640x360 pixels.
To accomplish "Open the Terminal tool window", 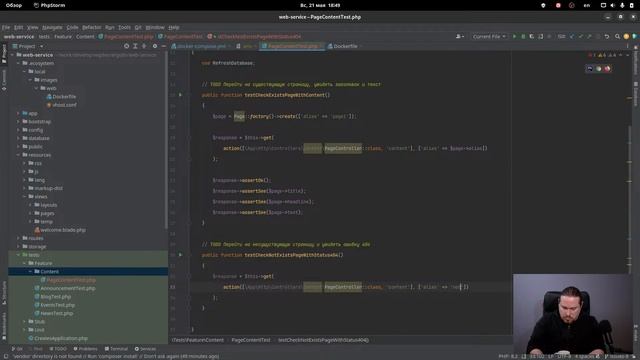I will click(x=116, y=349).
